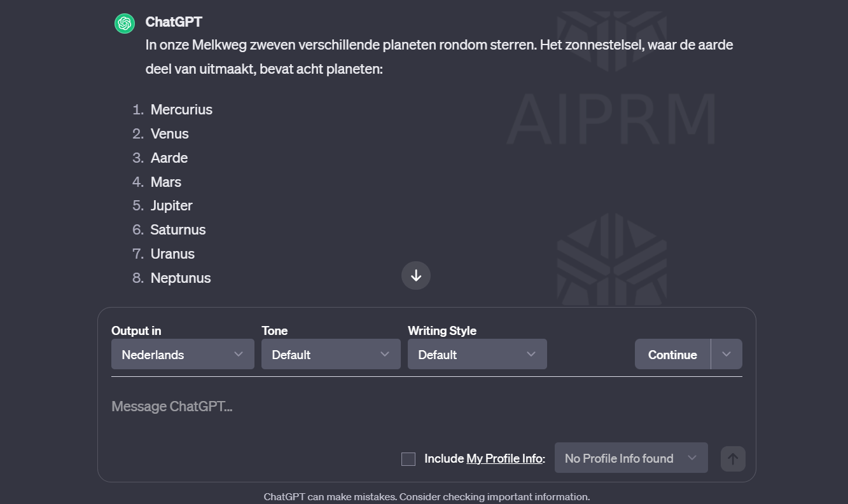Focus the Message ChatGPT input field
The image size is (848, 504).
(426, 407)
